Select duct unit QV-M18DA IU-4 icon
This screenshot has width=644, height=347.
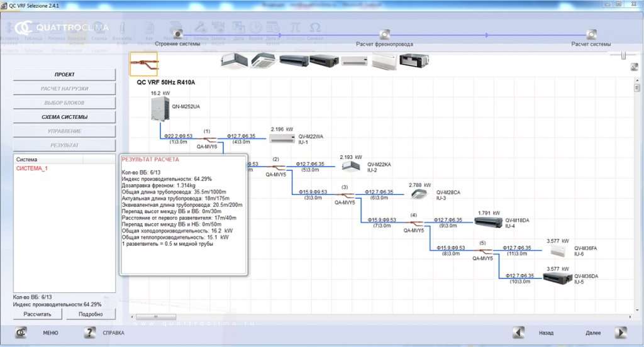pos(488,222)
